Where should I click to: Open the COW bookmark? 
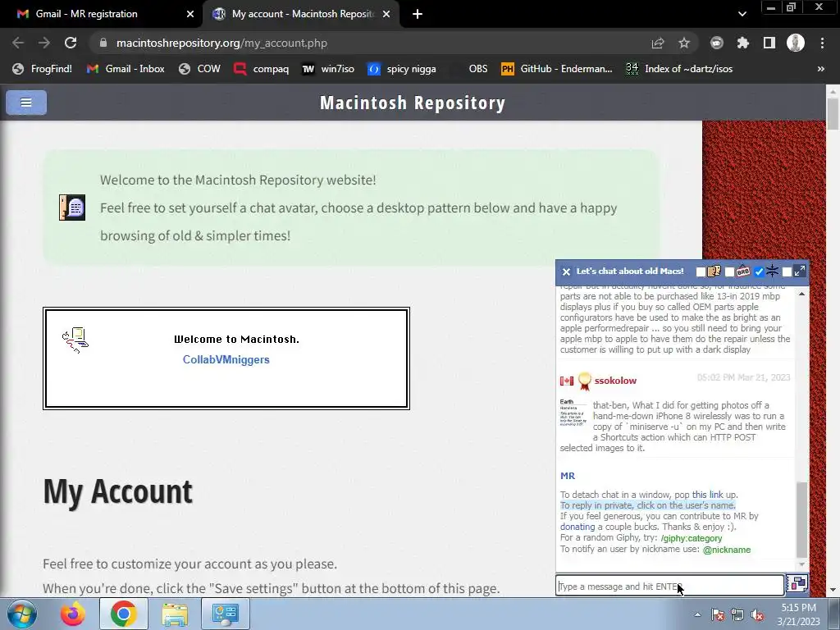click(200, 69)
